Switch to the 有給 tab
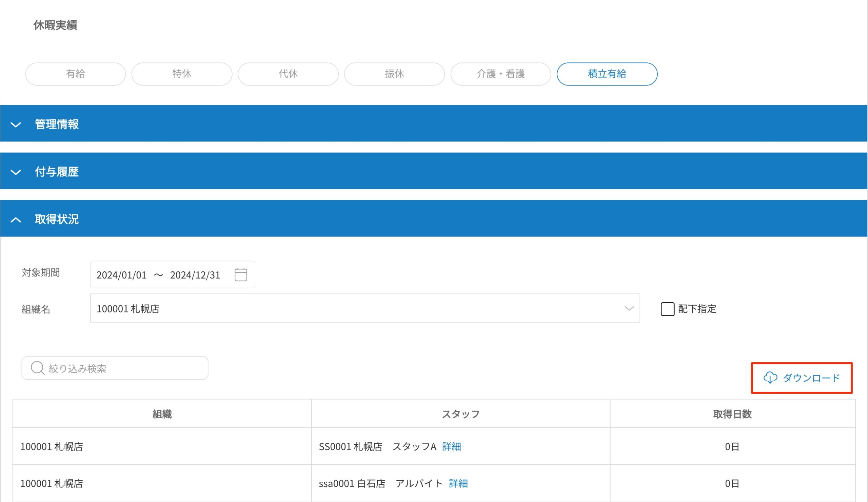This screenshot has width=868, height=502. point(75,74)
